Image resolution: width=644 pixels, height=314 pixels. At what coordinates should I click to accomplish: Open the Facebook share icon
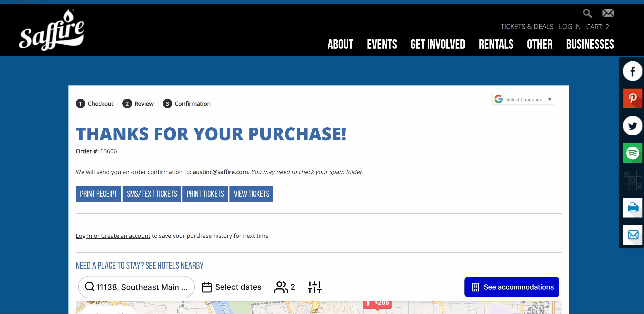click(632, 71)
